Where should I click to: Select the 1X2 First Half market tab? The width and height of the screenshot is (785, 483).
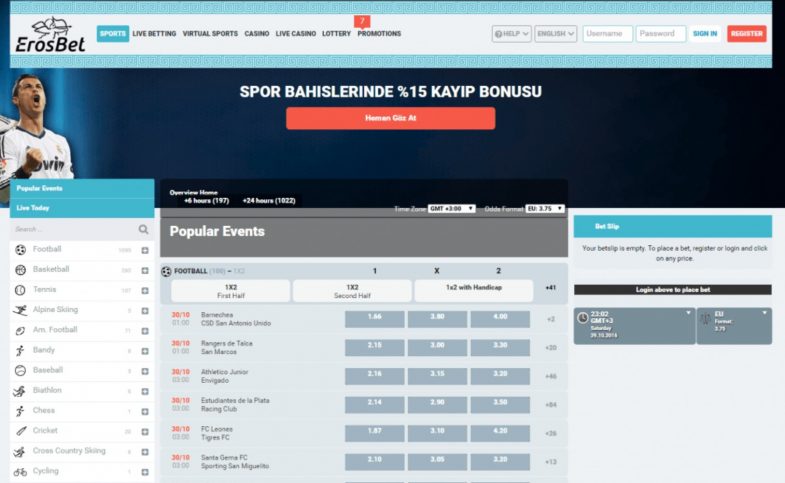click(x=231, y=291)
